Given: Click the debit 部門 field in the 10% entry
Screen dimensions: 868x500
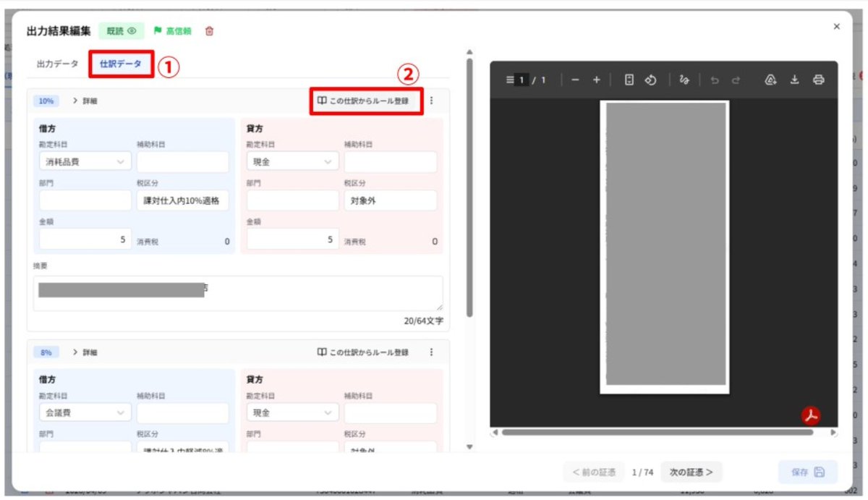Looking at the screenshot, I should click(x=85, y=200).
